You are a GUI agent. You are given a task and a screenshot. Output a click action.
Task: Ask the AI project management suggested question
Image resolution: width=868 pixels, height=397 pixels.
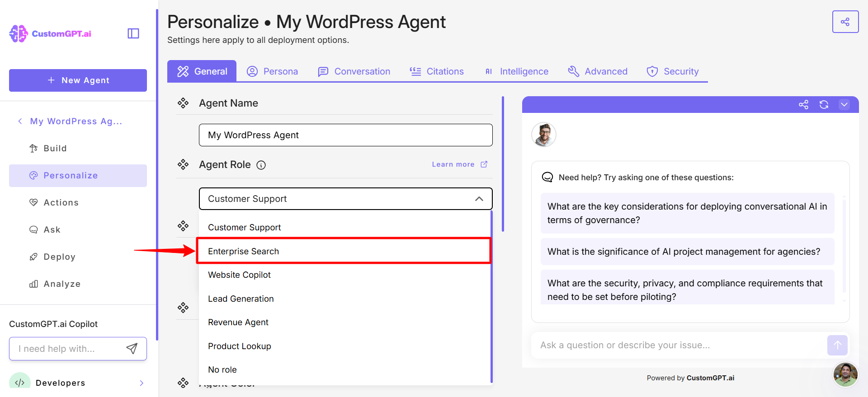click(x=687, y=252)
